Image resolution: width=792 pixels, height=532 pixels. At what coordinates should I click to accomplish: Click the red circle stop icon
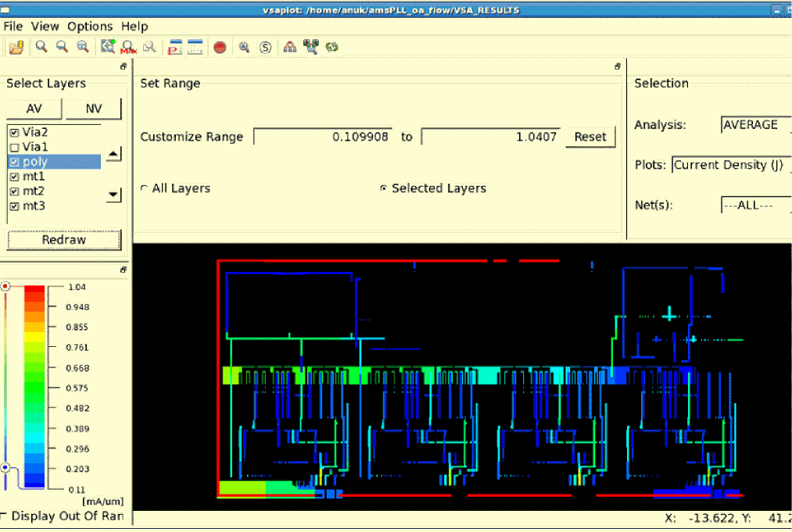(220, 48)
